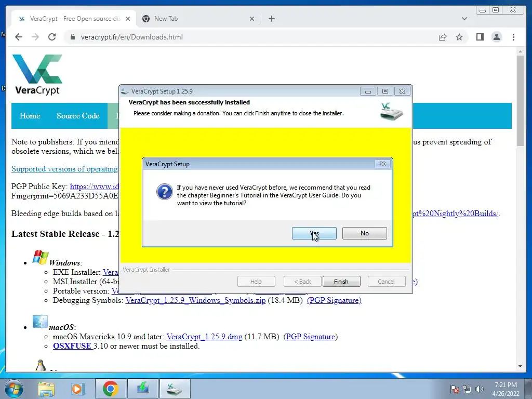Click Chrome icon in taskbar
The image size is (532, 399).
tap(110, 389)
